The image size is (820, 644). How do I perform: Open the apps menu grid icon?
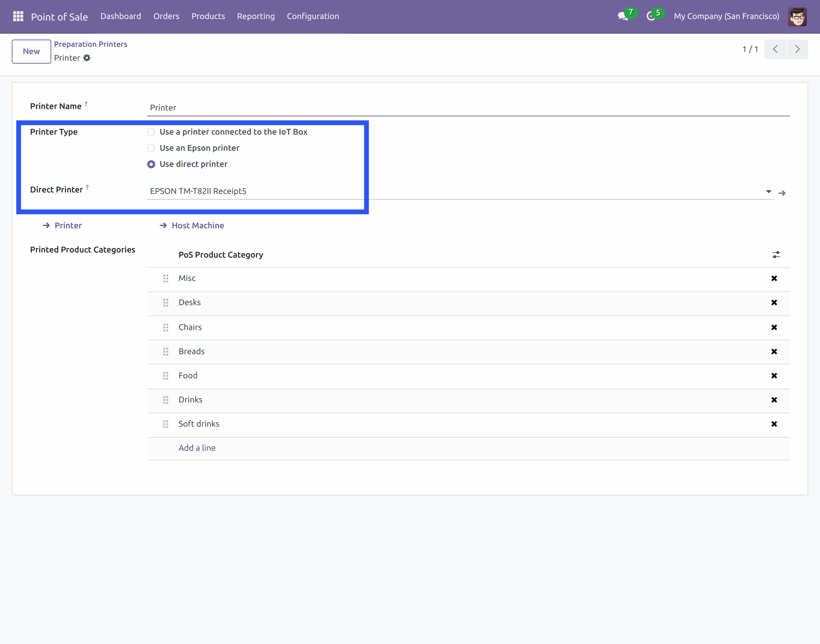(x=18, y=16)
